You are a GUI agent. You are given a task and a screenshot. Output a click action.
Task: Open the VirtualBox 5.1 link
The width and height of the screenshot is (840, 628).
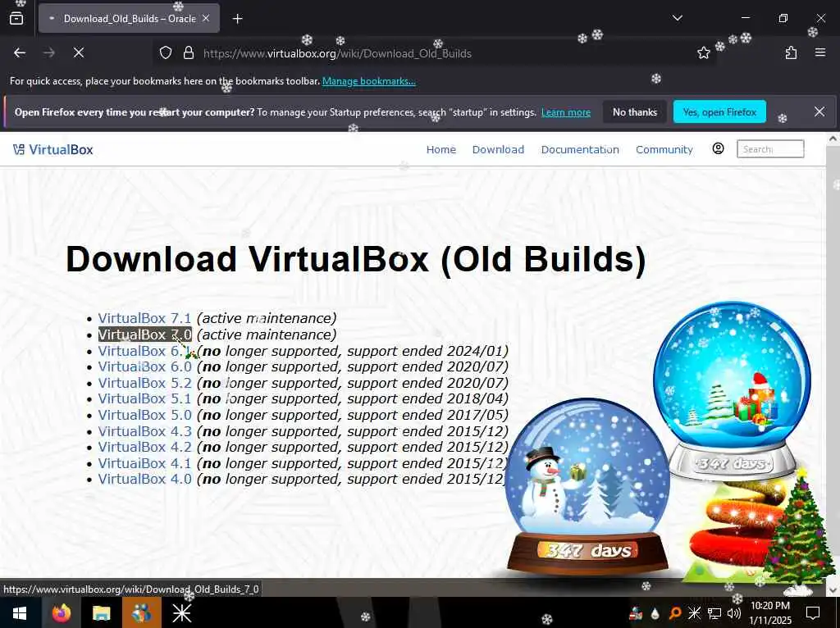(144, 399)
